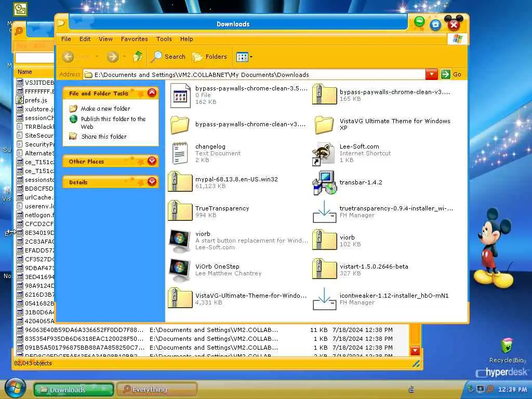Select the TrueTransparency 994 KB archive
The height and width of the screenshot is (399, 532).
pyautogui.click(x=180, y=211)
